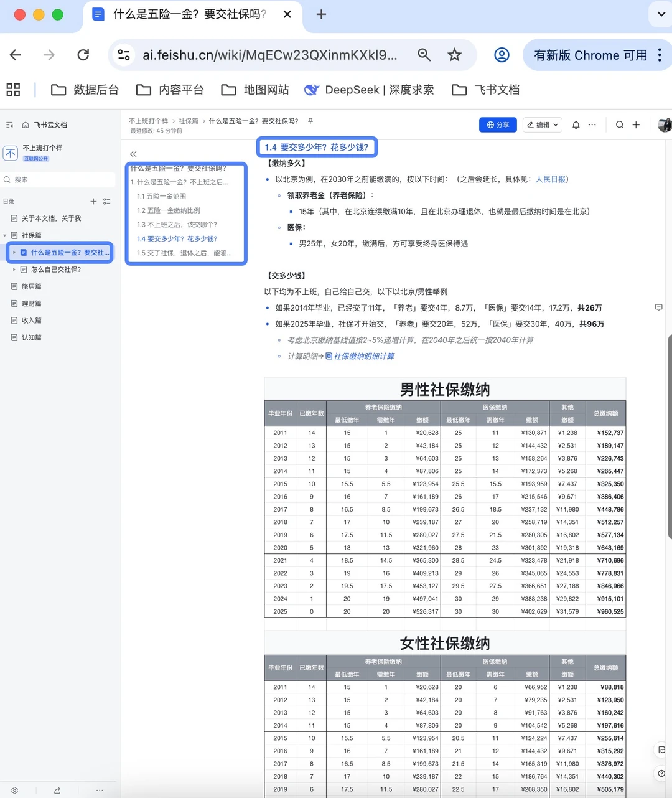Screen dimensions: 672x798
Task: Open the 编辑 mode dropdown
Action: [x=543, y=124]
